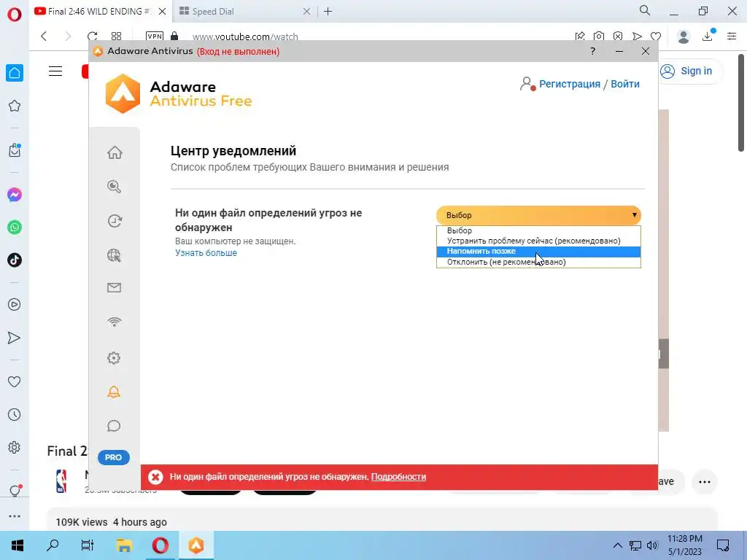747x560 pixels.
Task: Choose Отклонить (не рекомендовано) option
Action: (538, 262)
